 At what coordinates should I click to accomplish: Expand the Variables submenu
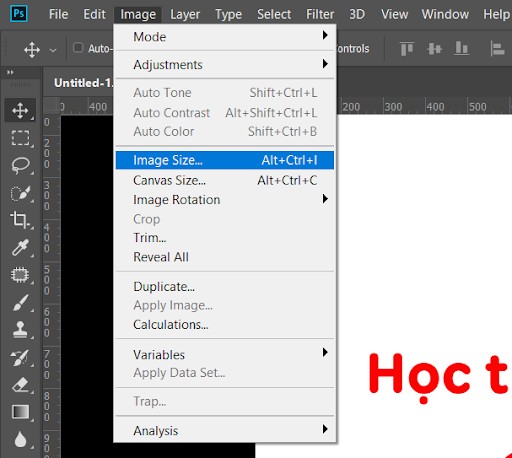225,354
